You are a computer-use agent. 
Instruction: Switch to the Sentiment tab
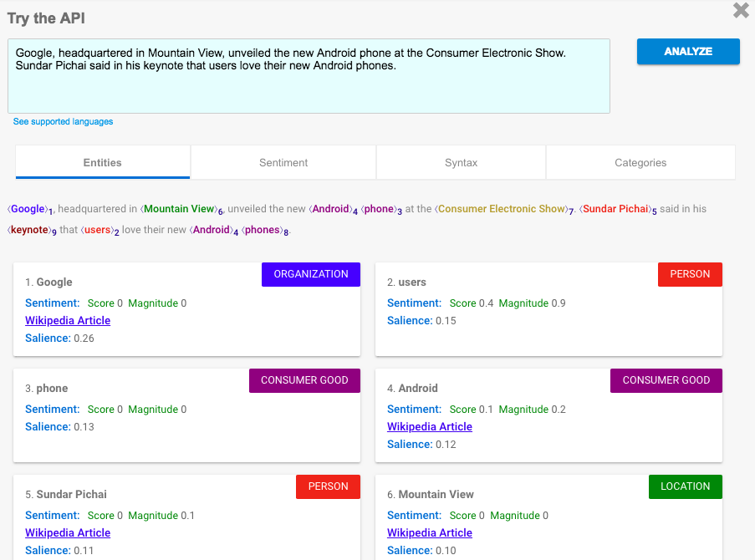[x=283, y=162]
